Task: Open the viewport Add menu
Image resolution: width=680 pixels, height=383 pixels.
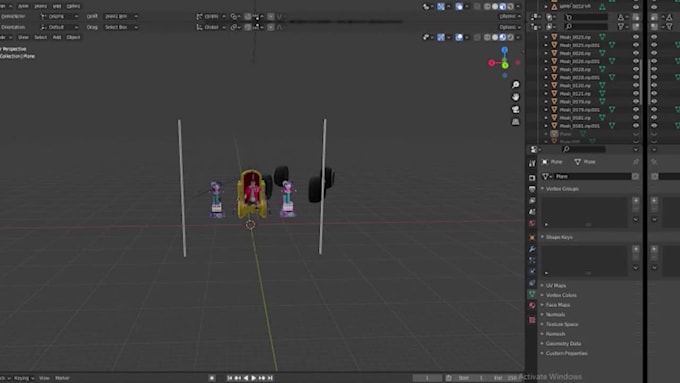Action: pyautogui.click(x=57, y=37)
